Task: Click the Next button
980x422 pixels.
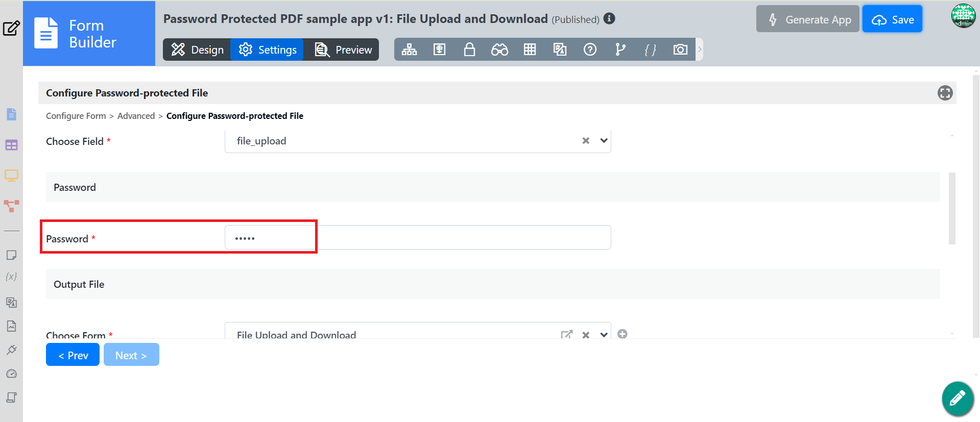Action: [x=131, y=355]
